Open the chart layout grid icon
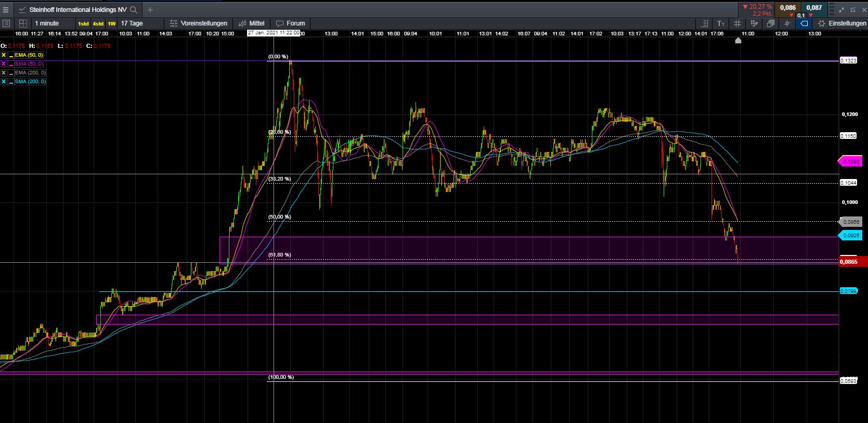The width and height of the screenshot is (868, 423). click(x=23, y=23)
